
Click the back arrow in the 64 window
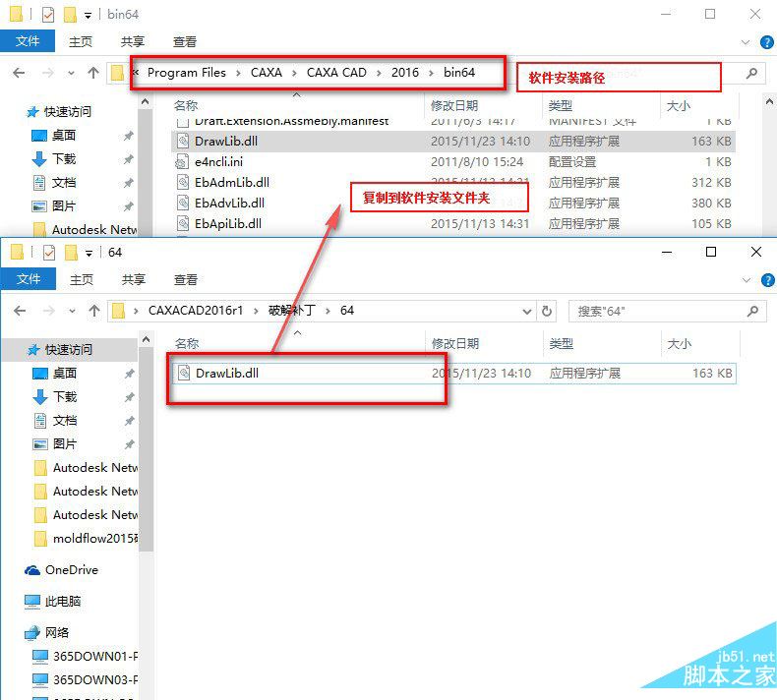click(20, 311)
